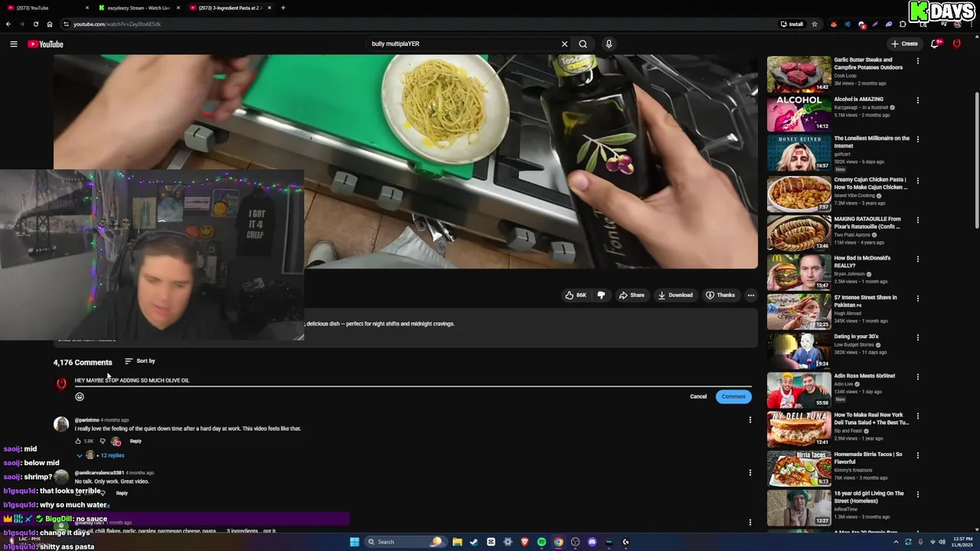The height and width of the screenshot is (551, 980).
Task: Click the Create button
Action: click(x=904, y=44)
